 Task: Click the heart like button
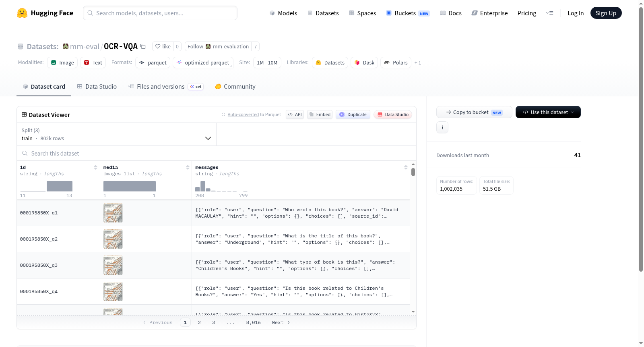tap(163, 46)
